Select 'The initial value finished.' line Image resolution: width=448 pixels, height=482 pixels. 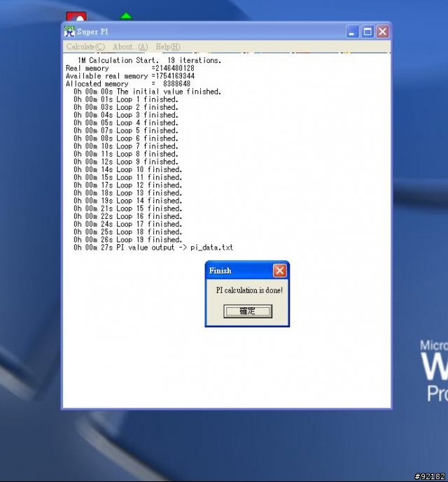[x=148, y=92]
